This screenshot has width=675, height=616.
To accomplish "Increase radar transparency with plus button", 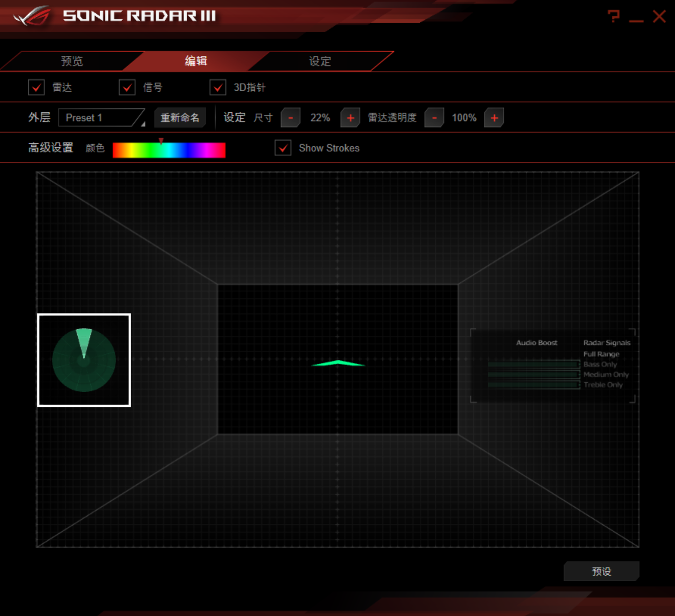I will tap(494, 118).
